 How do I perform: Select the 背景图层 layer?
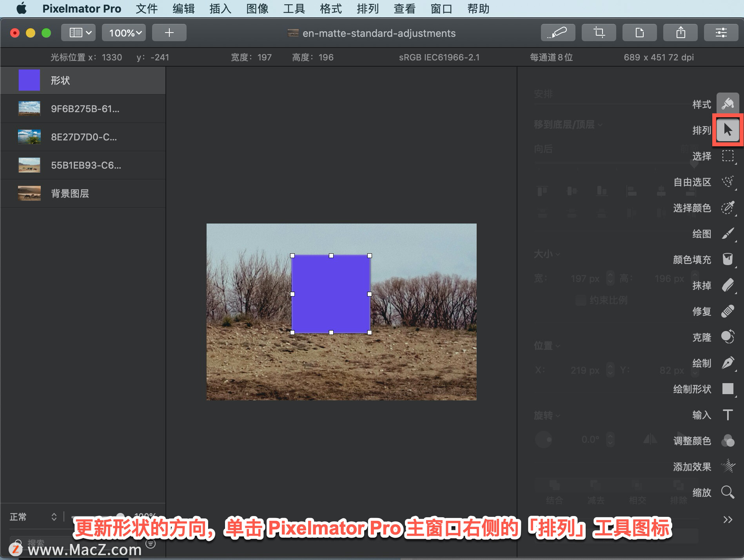point(83,193)
